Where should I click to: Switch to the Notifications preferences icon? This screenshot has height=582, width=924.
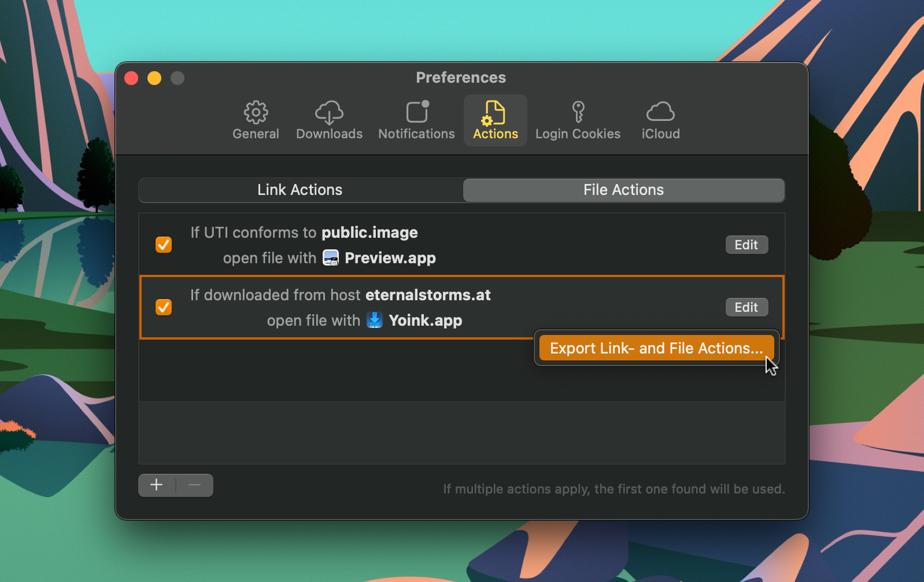click(417, 112)
